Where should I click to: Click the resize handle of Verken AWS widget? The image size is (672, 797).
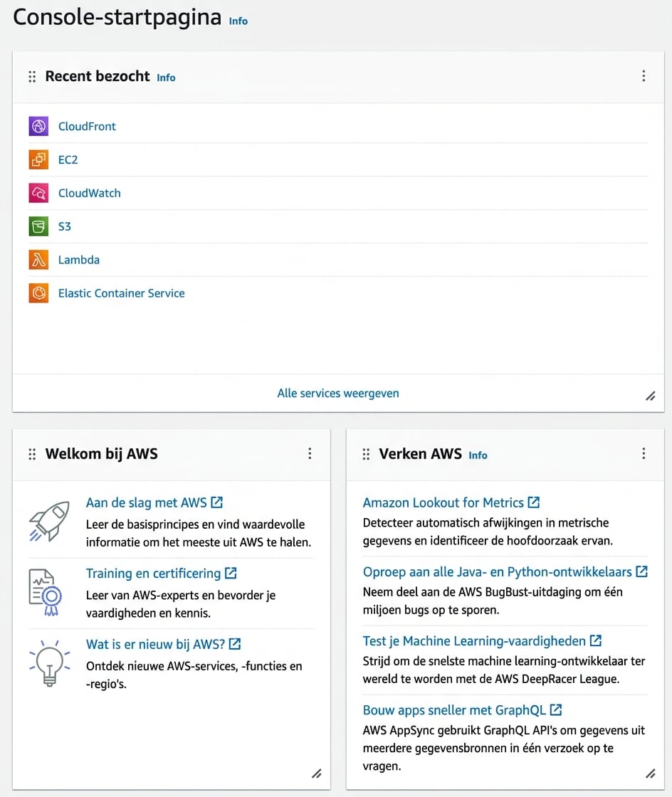[650, 774]
